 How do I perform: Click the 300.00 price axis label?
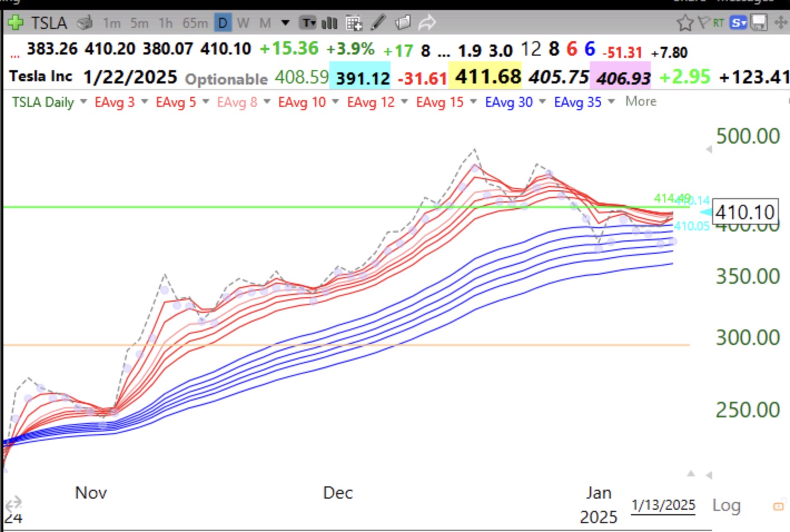(x=748, y=337)
